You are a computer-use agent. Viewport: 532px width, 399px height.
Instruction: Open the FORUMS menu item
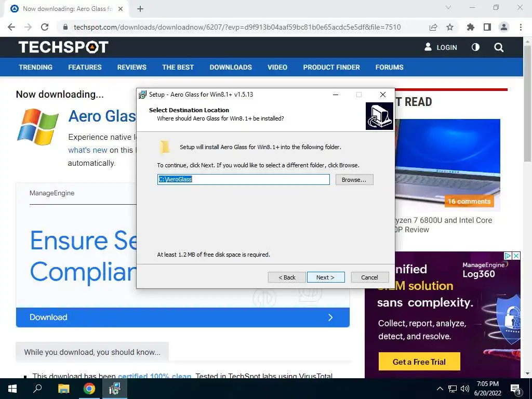point(390,67)
